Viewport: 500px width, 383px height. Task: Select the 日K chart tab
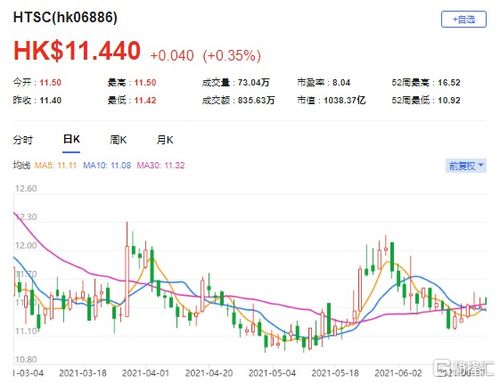(x=71, y=140)
